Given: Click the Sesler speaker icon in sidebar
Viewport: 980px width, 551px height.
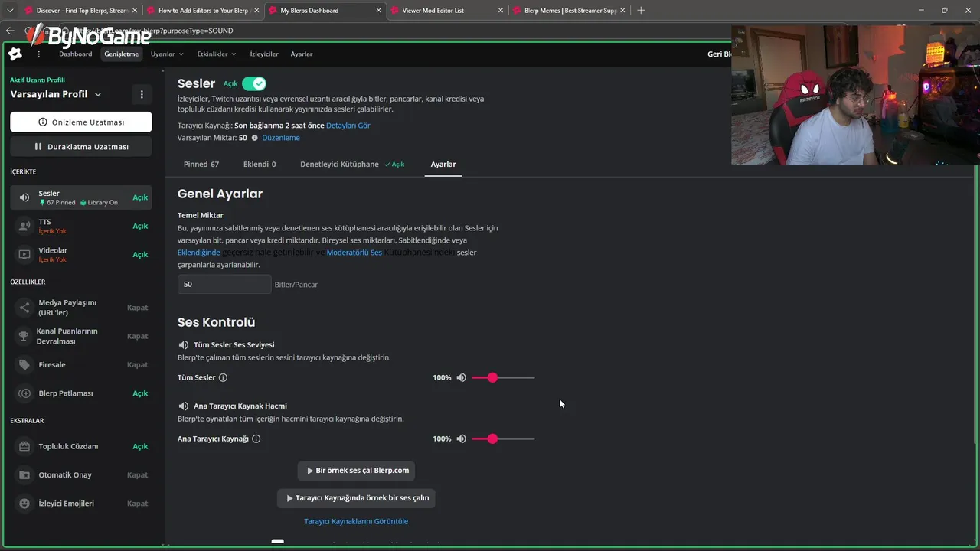Looking at the screenshot, I should pos(24,197).
